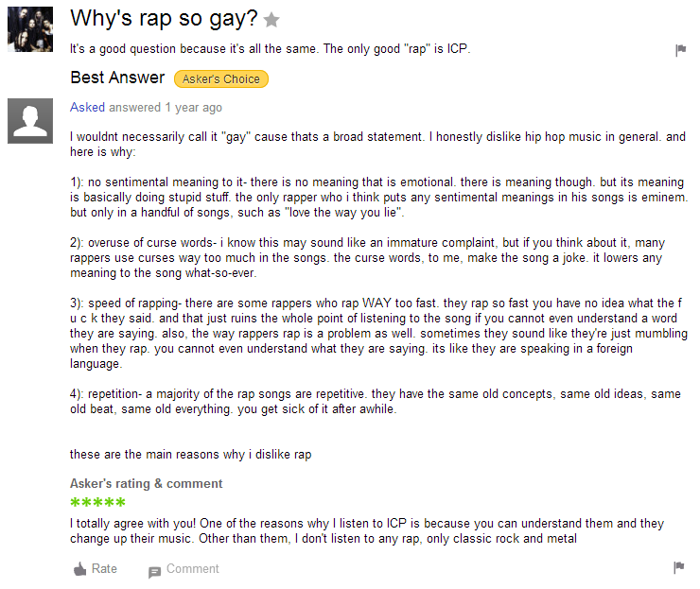
Task: Click the asker's comment text about ICP
Action: click(367, 531)
